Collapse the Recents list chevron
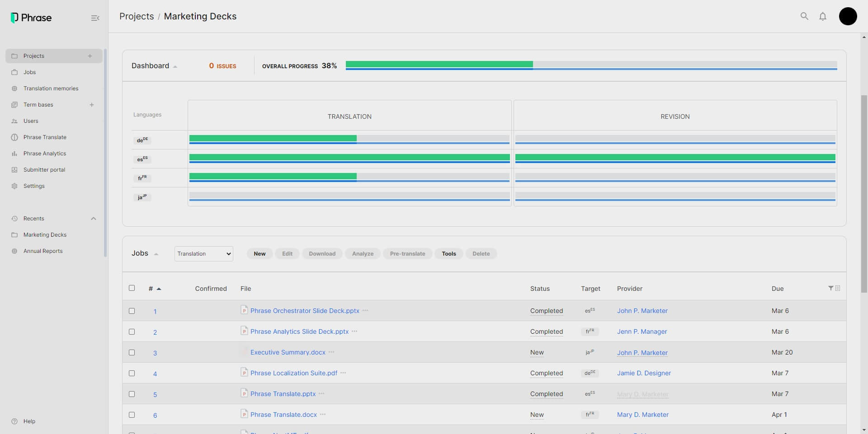Viewport: 868px width, 434px height. click(x=94, y=219)
